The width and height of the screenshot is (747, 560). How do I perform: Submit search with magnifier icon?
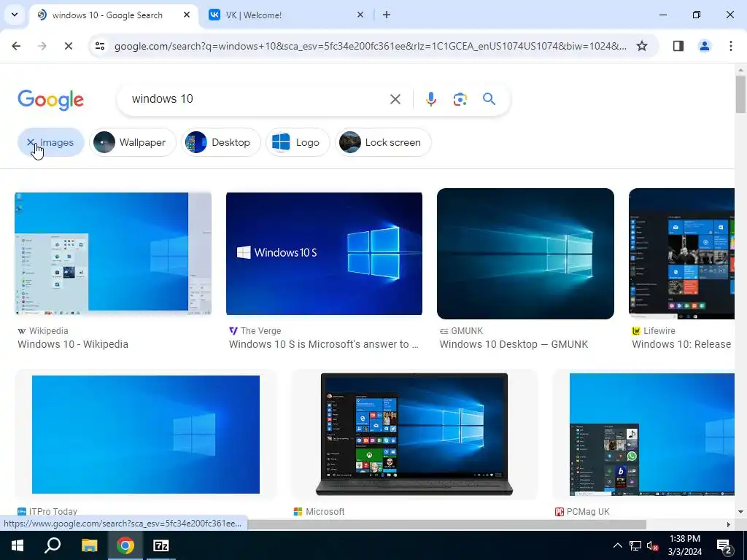[x=489, y=99]
